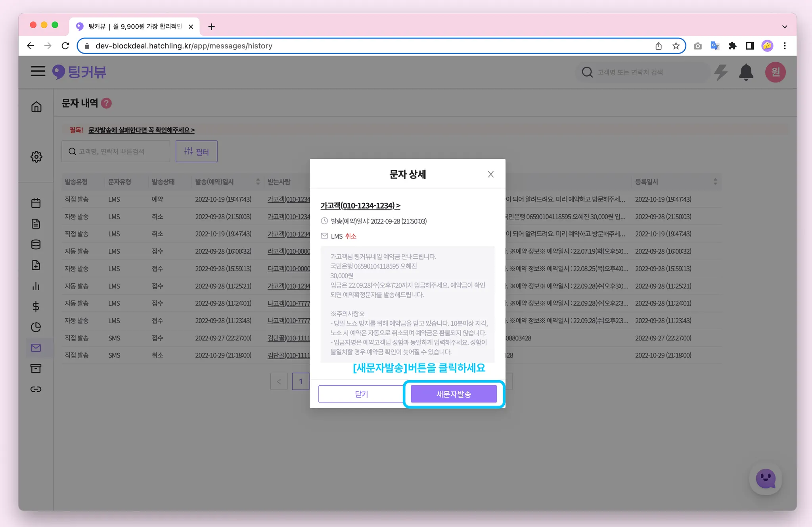
Task: Select the mail messages sidebar icon
Action: coord(36,348)
